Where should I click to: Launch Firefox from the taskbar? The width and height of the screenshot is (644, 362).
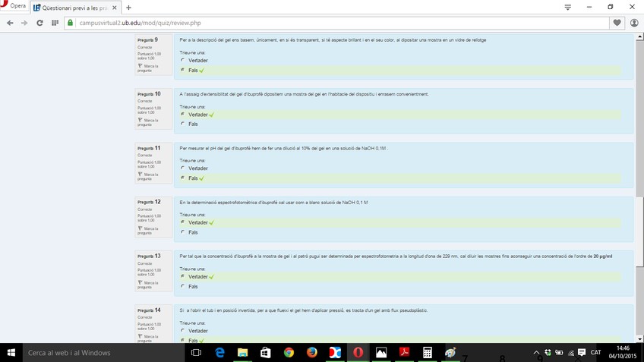click(x=311, y=352)
